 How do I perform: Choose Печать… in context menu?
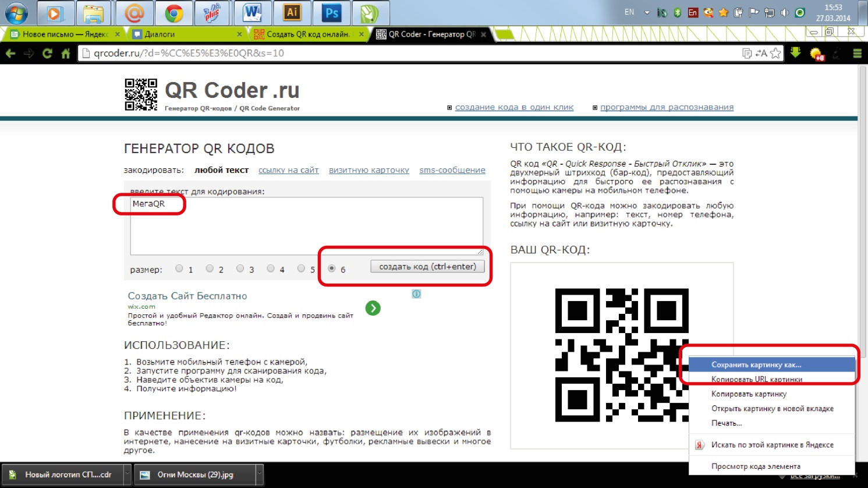(x=772, y=423)
